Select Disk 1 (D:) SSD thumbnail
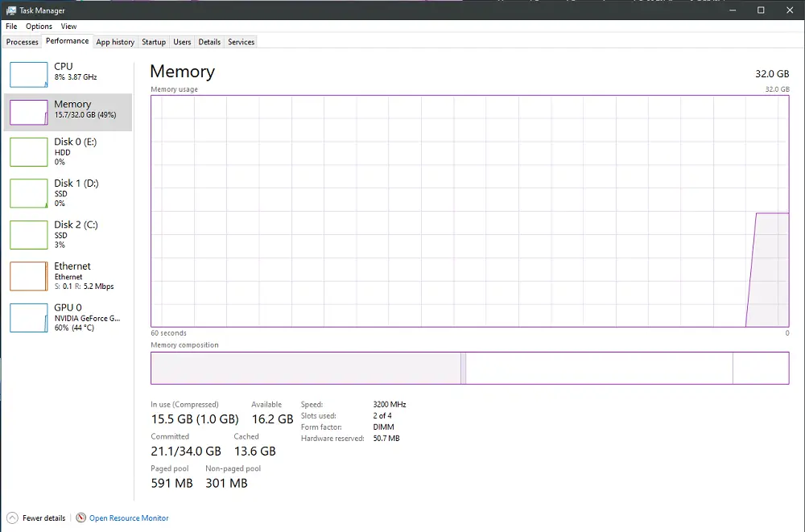Image resolution: width=805 pixels, height=532 pixels. click(x=29, y=193)
